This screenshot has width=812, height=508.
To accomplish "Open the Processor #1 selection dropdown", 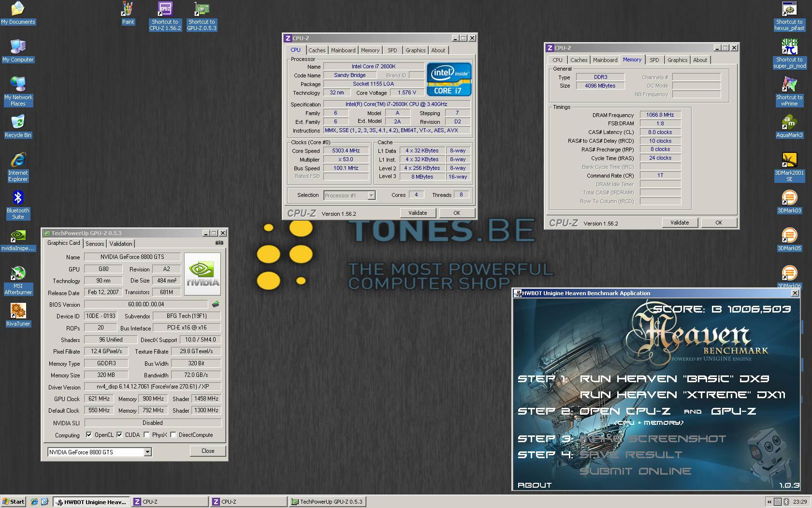I will tap(371, 195).
